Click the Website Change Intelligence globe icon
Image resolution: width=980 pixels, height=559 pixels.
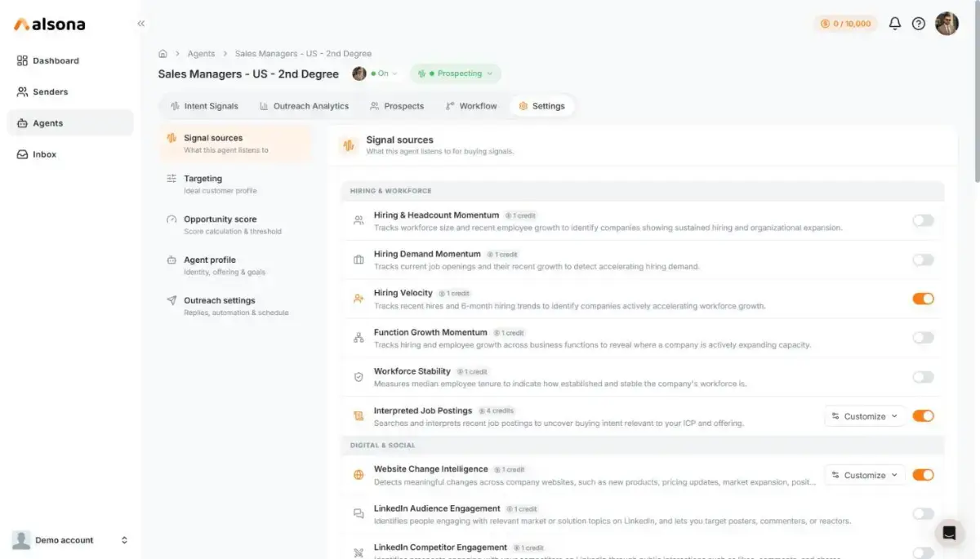point(359,475)
